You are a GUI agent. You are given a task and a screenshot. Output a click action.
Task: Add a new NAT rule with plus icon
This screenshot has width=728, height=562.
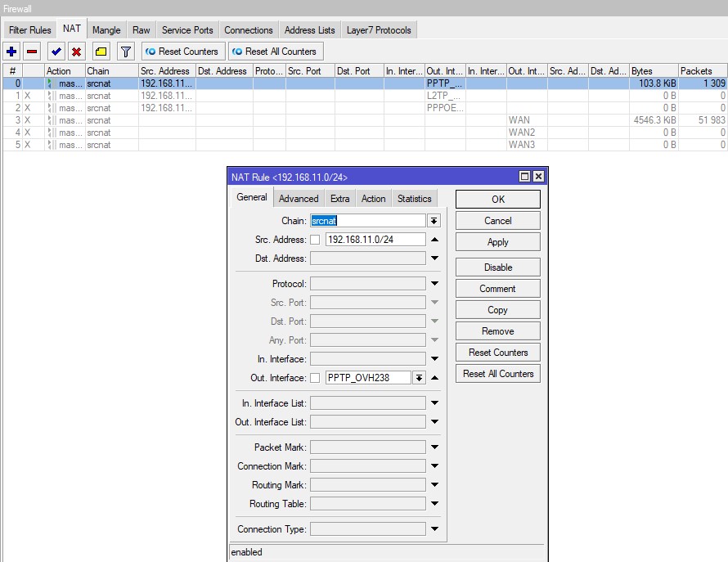coord(11,52)
